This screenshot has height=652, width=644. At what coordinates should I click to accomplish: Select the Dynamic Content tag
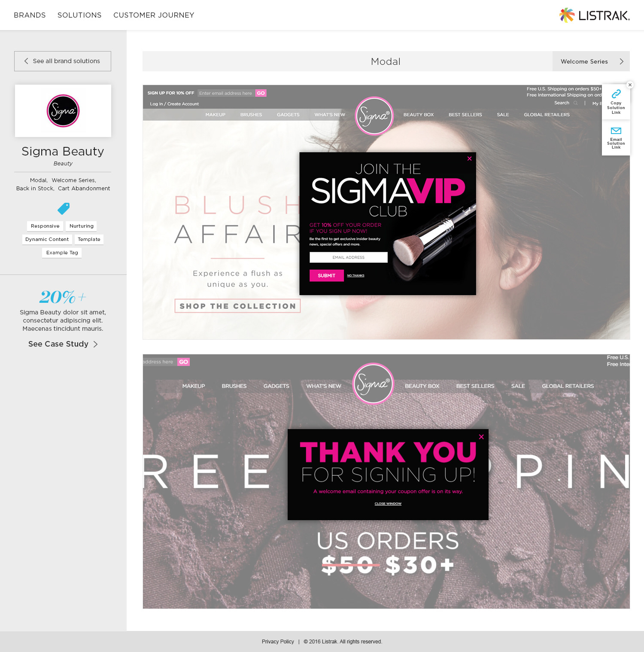tap(47, 239)
